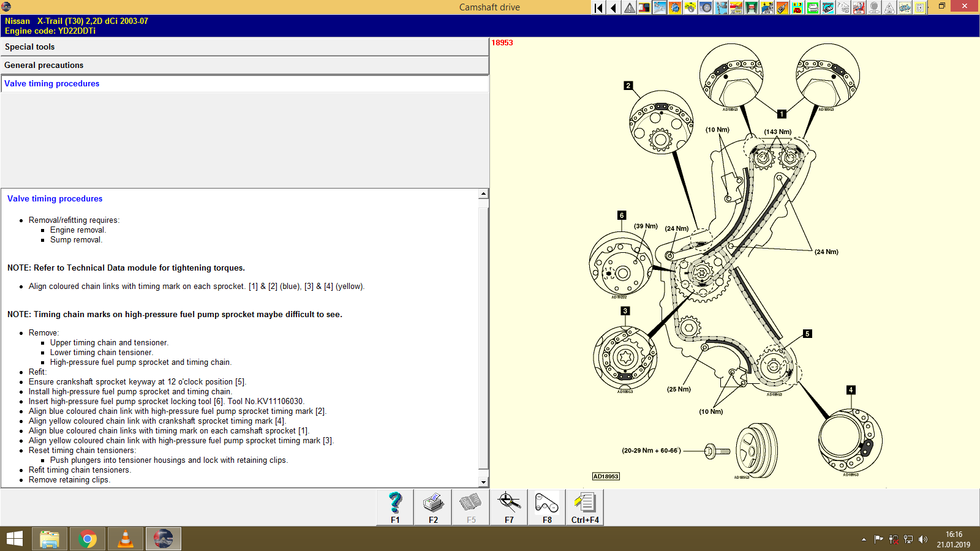Image resolution: width=980 pixels, height=551 pixels.
Task: Print the page with the F2 printer button
Action: (x=433, y=507)
